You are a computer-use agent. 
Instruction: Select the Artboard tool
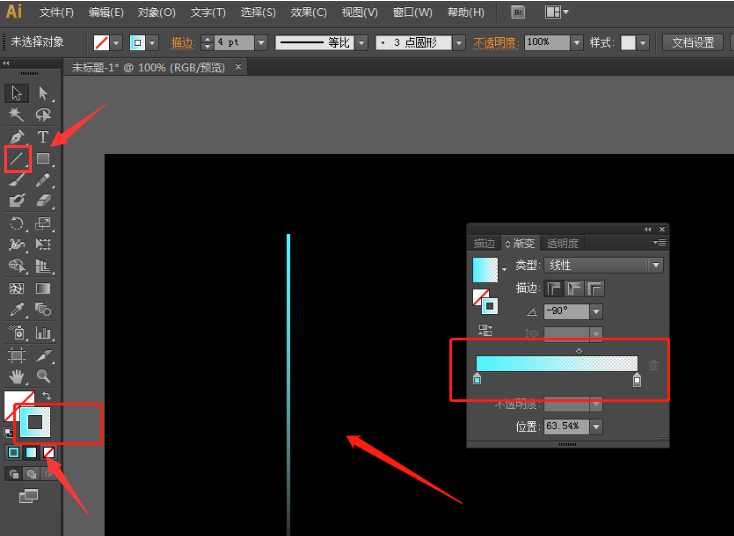click(x=17, y=355)
